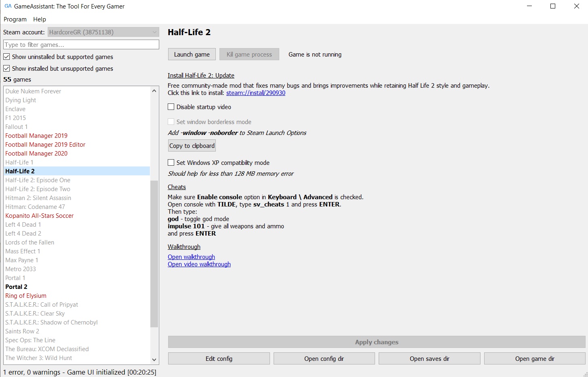
Task: Select Metro 2033 in the game list
Action: (x=77, y=269)
